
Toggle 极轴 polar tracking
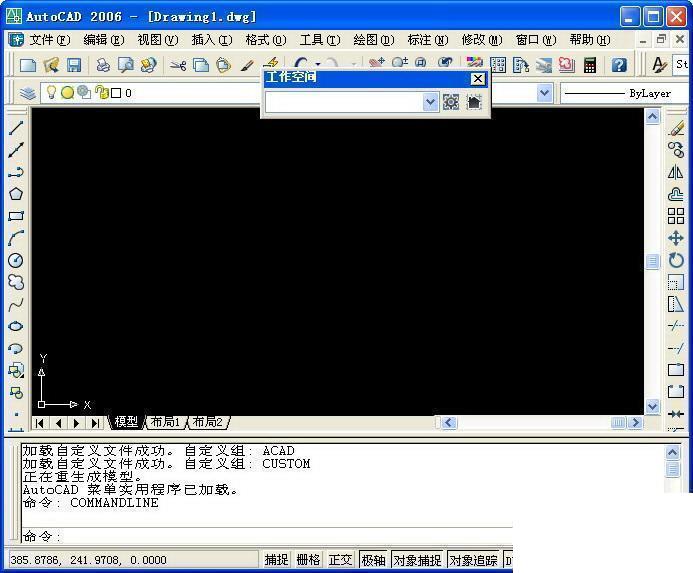(373, 560)
